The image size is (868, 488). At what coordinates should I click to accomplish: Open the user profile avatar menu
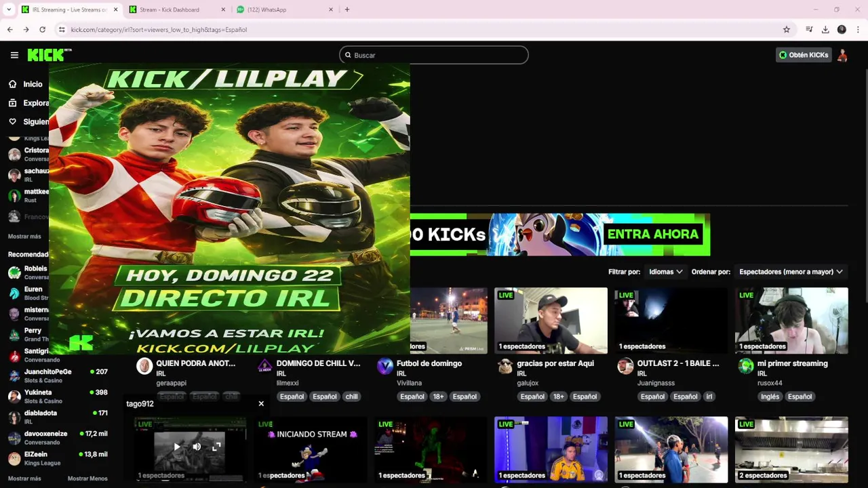[842, 55]
